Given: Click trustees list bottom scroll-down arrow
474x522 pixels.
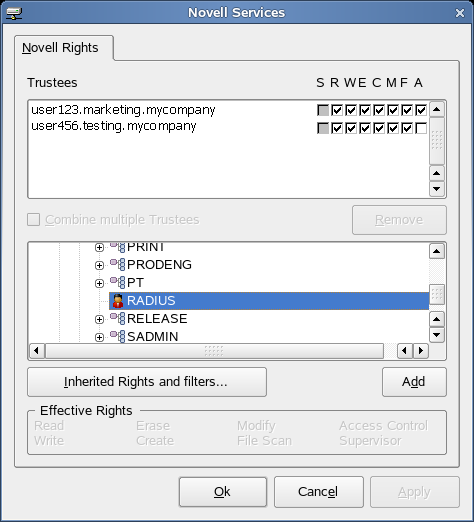Looking at the screenshot, I should pyautogui.click(x=437, y=189).
